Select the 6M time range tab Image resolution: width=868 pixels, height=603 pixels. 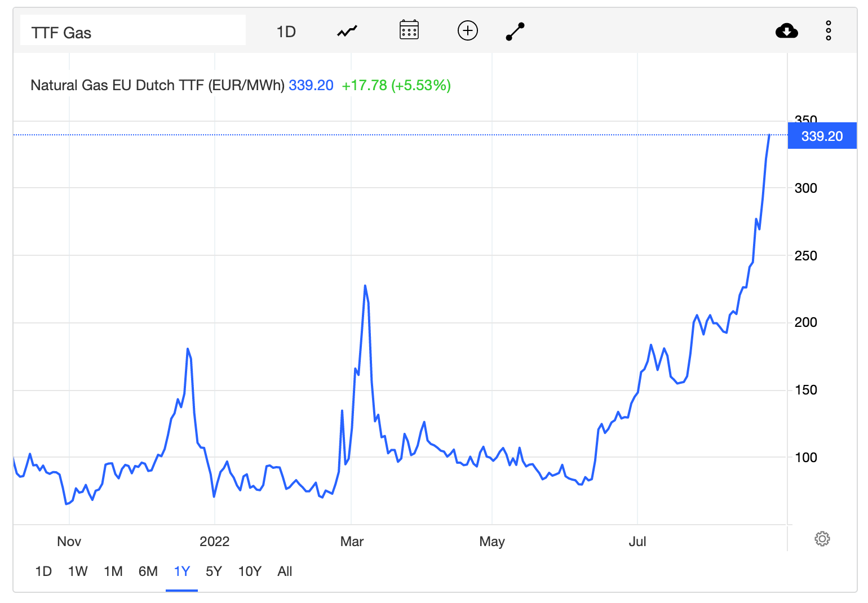click(148, 571)
